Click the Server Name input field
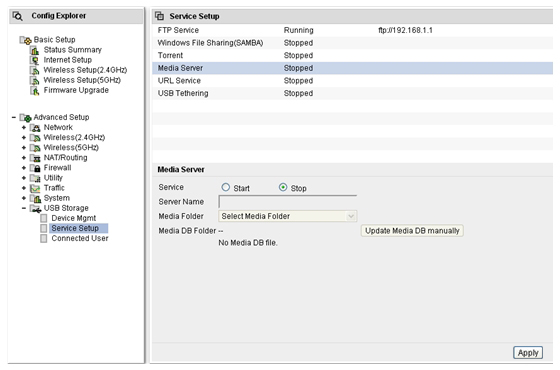The width and height of the screenshot is (560, 370). (x=288, y=202)
